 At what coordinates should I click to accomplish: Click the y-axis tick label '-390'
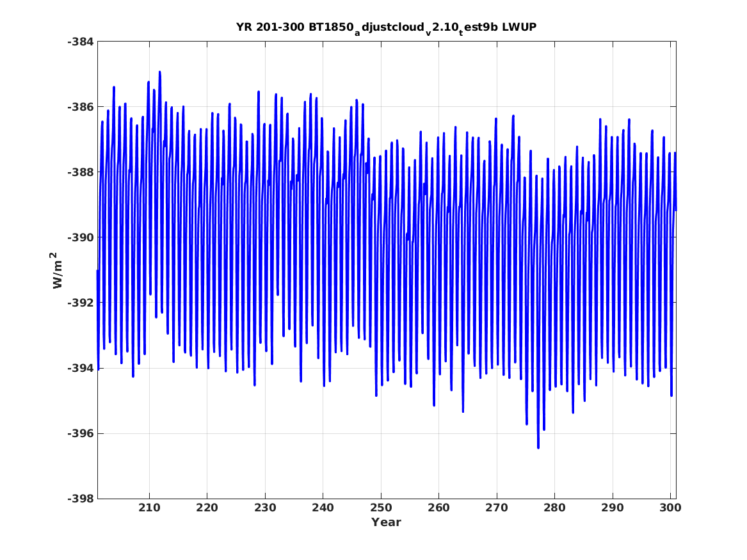[81, 237]
